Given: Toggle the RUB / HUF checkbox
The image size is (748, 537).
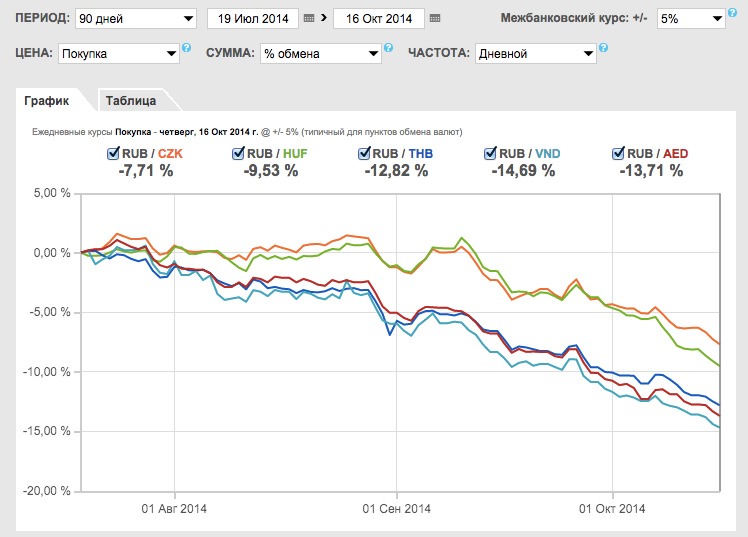Looking at the screenshot, I should click(238, 153).
